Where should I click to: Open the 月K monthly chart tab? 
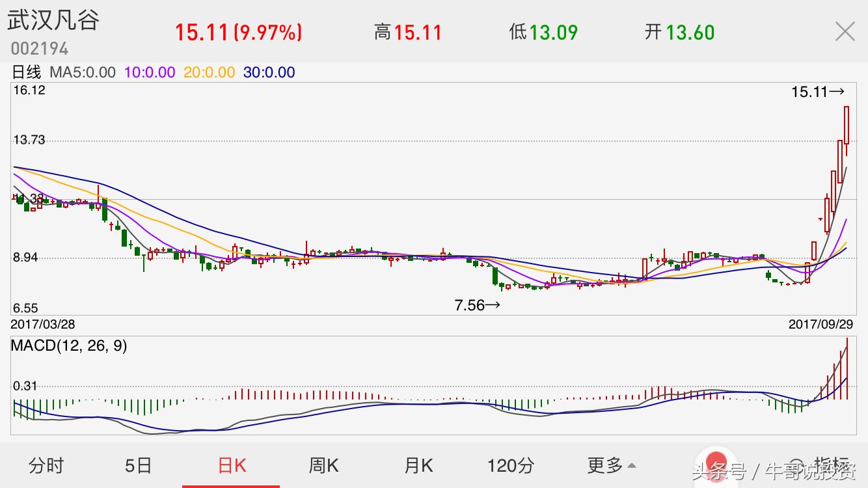(418, 465)
